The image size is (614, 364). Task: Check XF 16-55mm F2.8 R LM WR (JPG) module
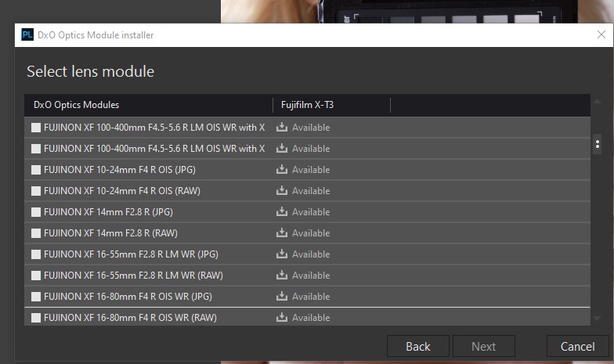coord(36,254)
